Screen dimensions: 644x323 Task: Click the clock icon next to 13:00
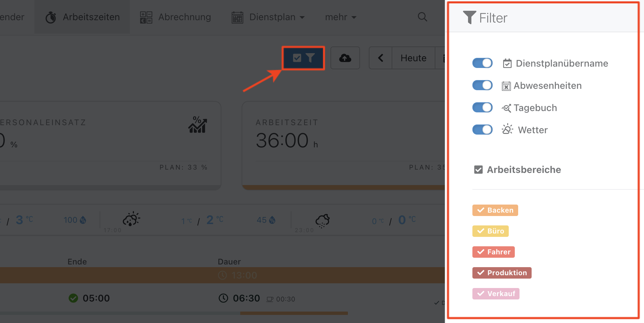[222, 275]
